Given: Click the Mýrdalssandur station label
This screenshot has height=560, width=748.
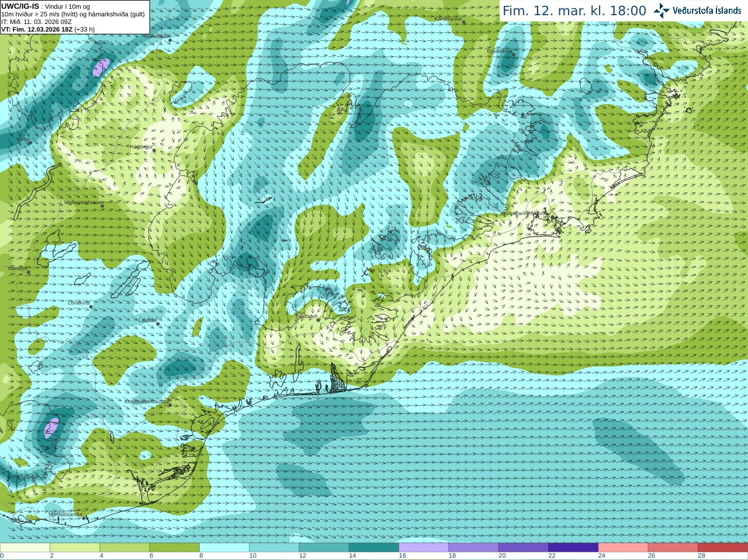Looking at the screenshot, I should click(65, 514).
